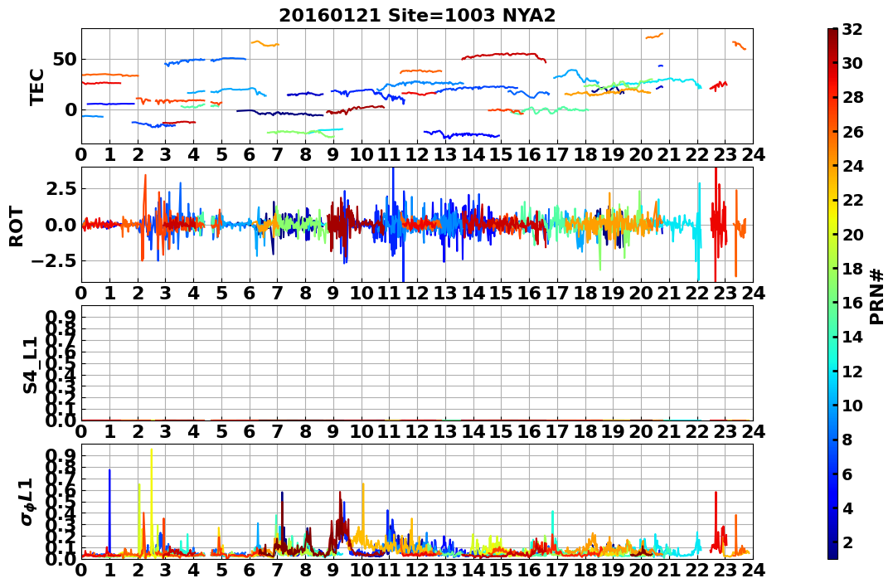Click the '2.5' tick on ROT axis
The image size is (893, 588).
[x=61, y=188]
